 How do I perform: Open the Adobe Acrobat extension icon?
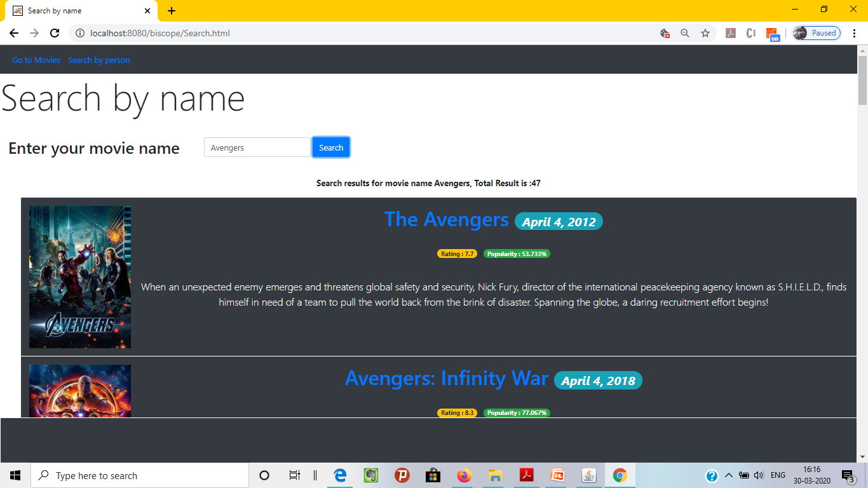click(x=731, y=33)
